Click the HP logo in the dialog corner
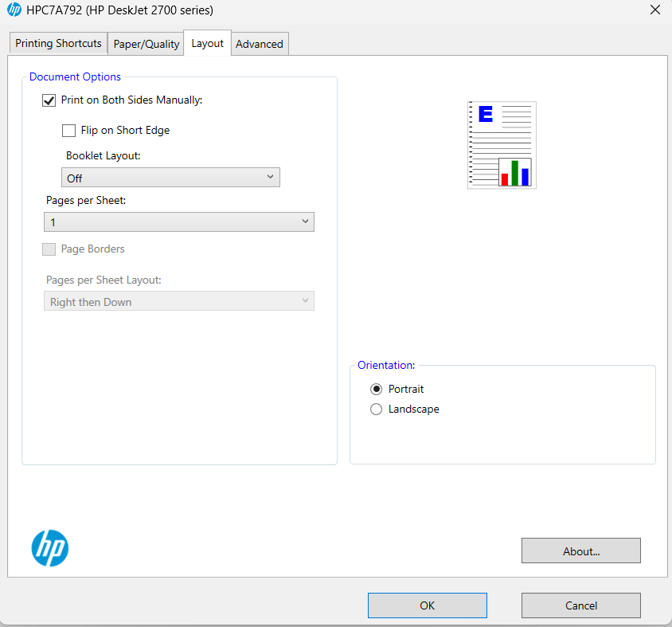The width and height of the screenshot is (672, 627). 49,548
